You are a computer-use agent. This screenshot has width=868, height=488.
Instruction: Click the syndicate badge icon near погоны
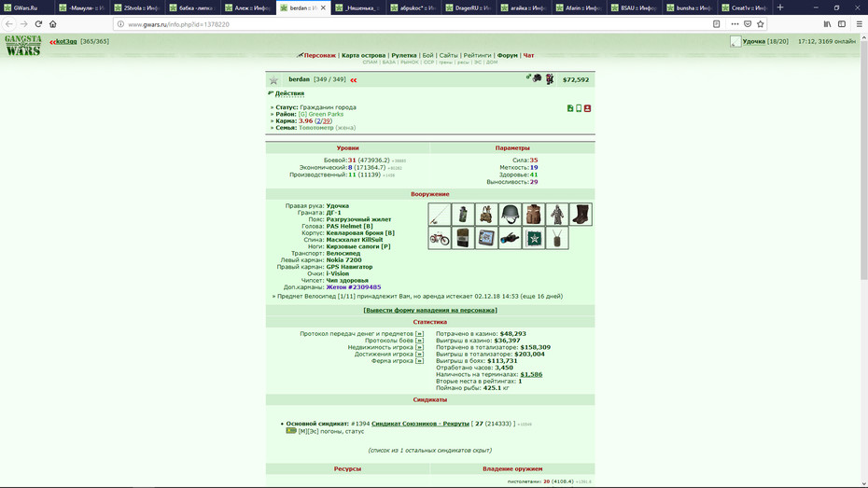tap(291, 430)
